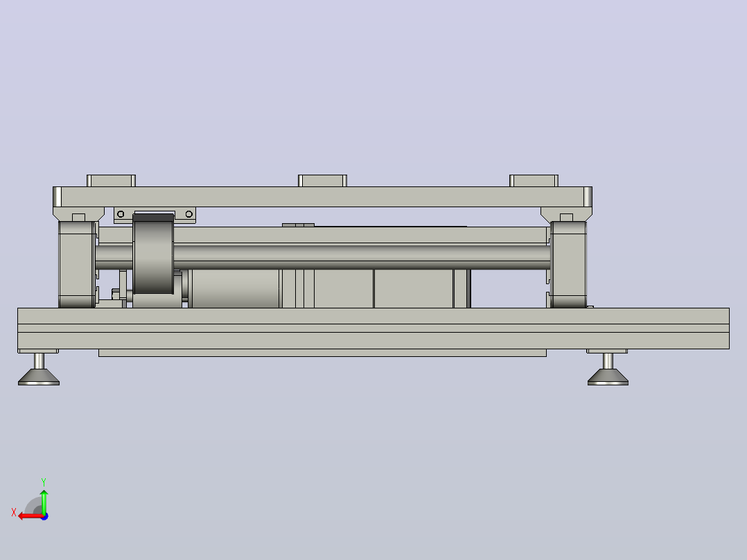Select the thin plate under base frame

pyautogui.click(x=322, y=353)
